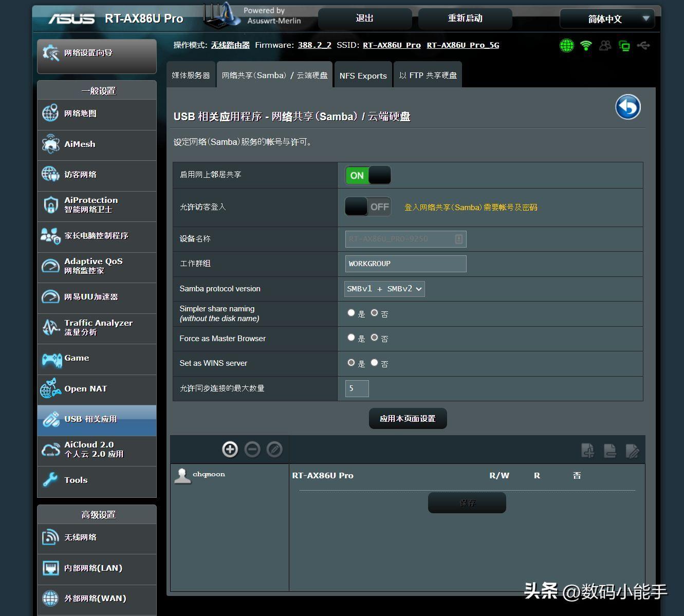Image resolution: width=684 pixels, height=616 pixels.
Task: Open the LAN (内部网络) settings entry
Action: (x=97, y=569)
